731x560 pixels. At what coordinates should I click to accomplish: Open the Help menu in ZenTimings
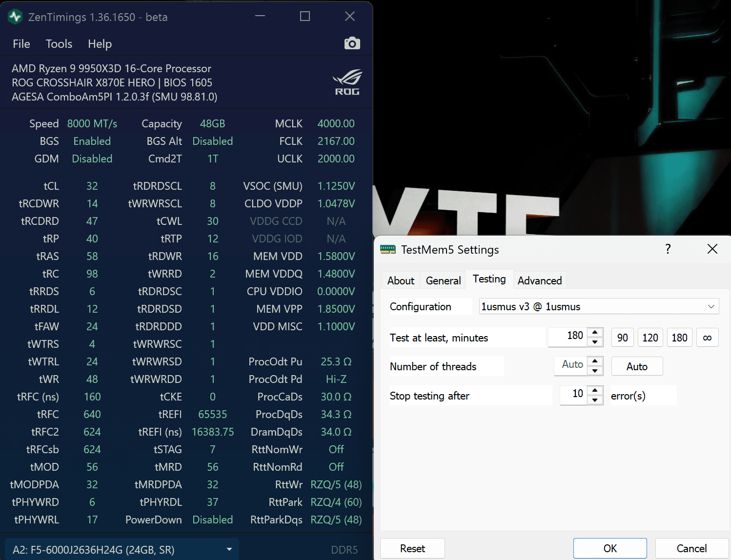(x=100, y=44)
